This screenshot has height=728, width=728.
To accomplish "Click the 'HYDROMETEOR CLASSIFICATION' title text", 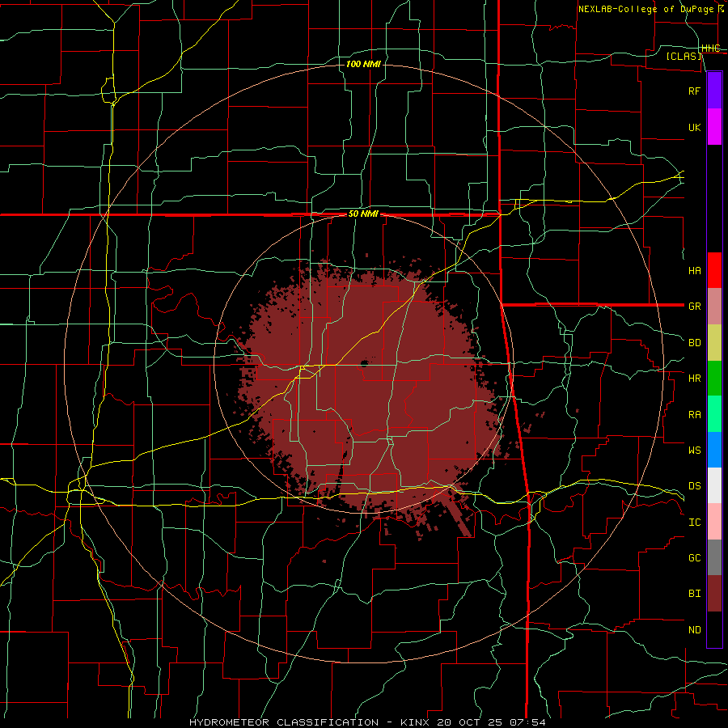I will 284,722.
